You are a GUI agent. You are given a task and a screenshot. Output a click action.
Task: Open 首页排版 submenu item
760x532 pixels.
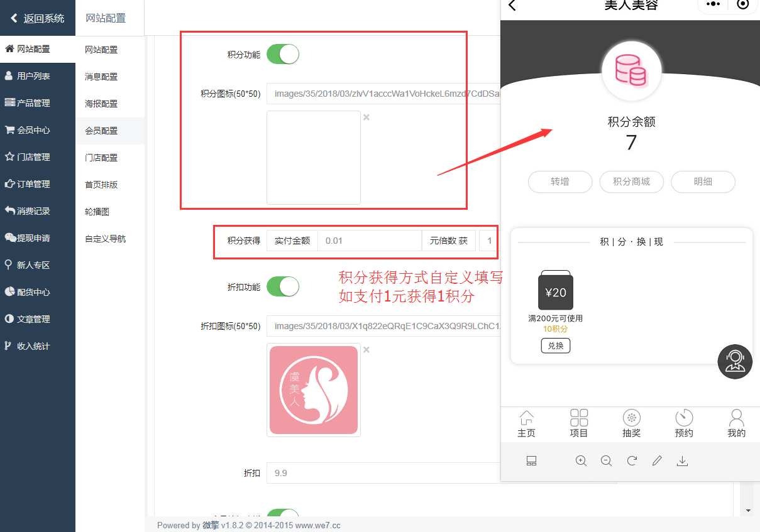[x=110, y=185]
